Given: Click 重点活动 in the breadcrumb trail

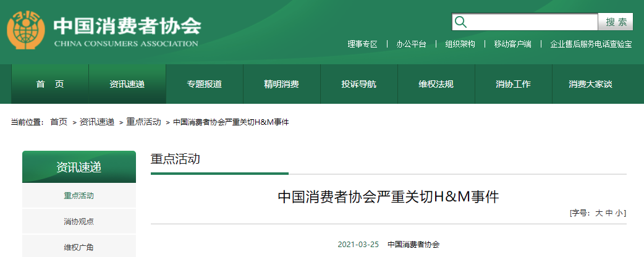Looking at the screenshot, I should (144, 122).
